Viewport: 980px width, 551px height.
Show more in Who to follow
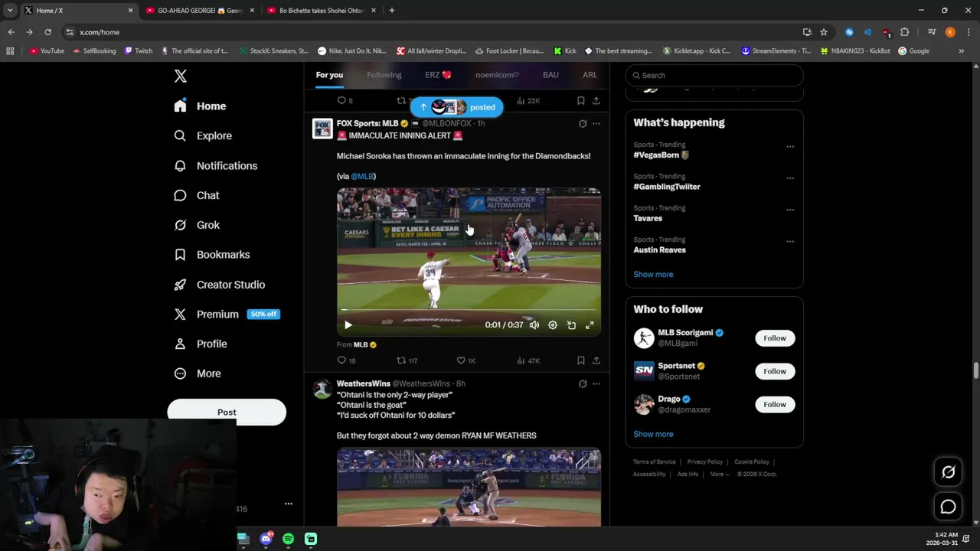point(653,434)
